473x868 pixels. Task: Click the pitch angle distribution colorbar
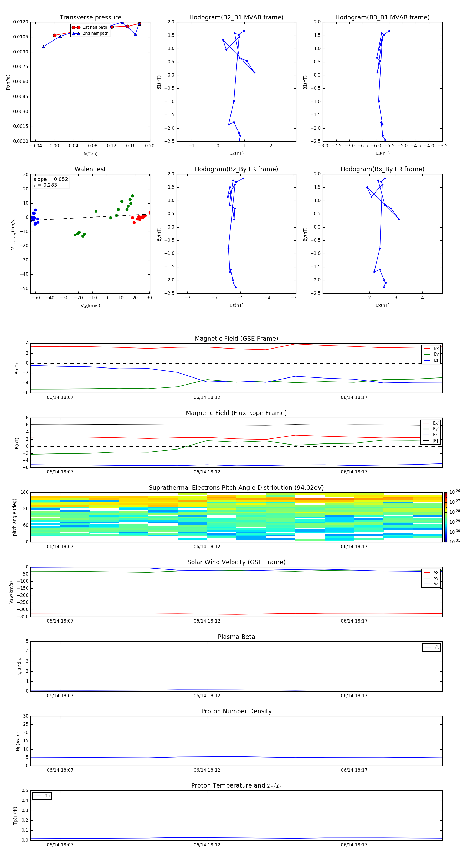tap(445, 517)
